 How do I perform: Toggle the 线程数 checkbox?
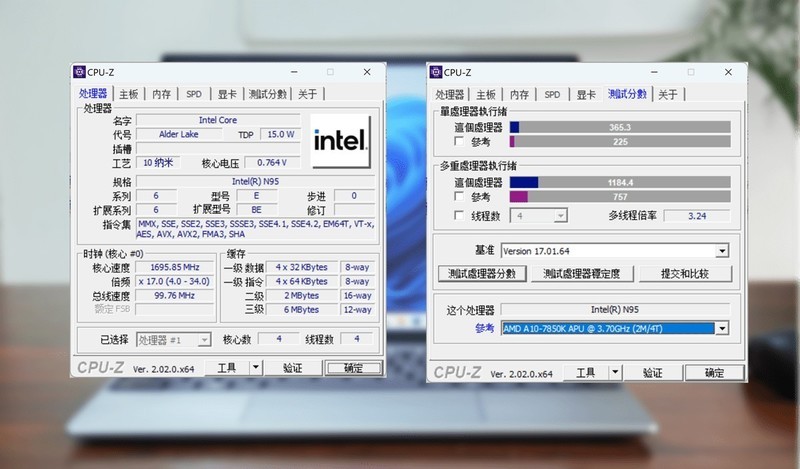pos(459,215)
